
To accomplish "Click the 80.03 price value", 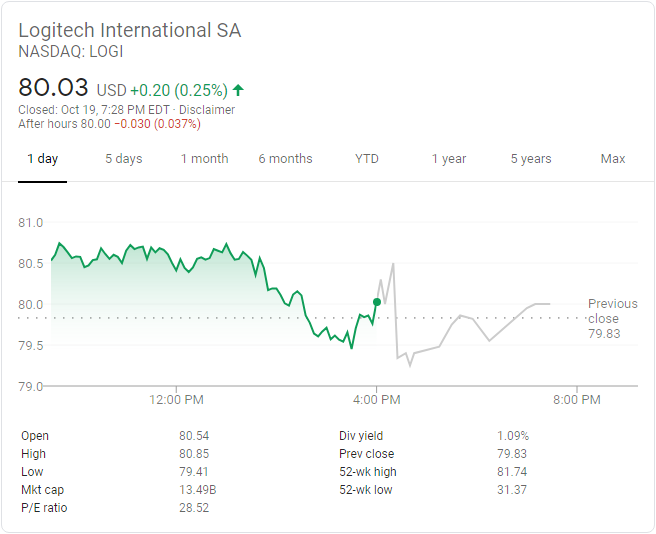I will 53,87.
